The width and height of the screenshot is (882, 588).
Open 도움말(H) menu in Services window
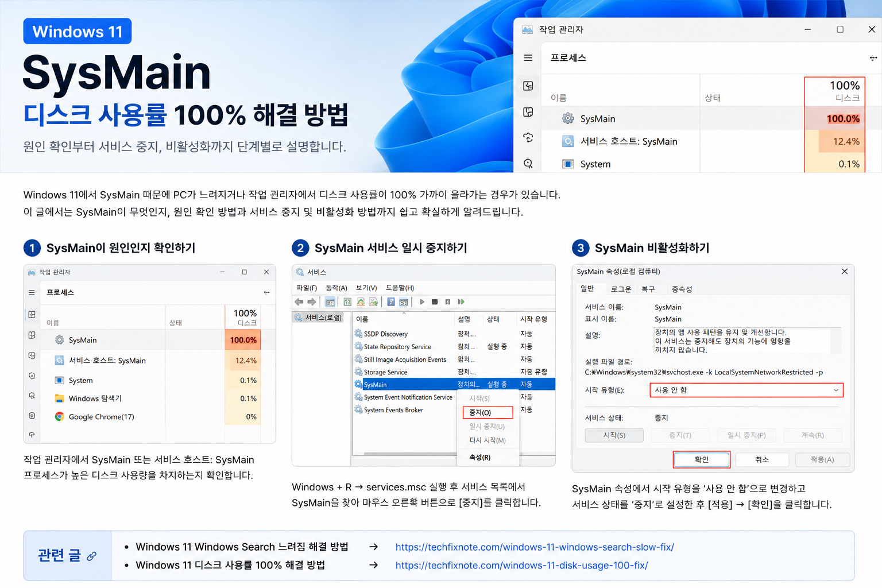tap(400, 288)
